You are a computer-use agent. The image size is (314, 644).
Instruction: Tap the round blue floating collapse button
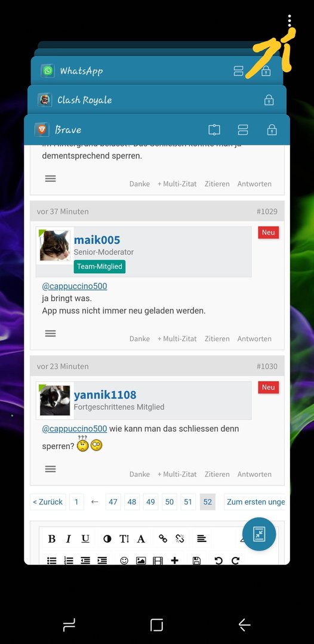pyautogui.click(x=259, y=534)
